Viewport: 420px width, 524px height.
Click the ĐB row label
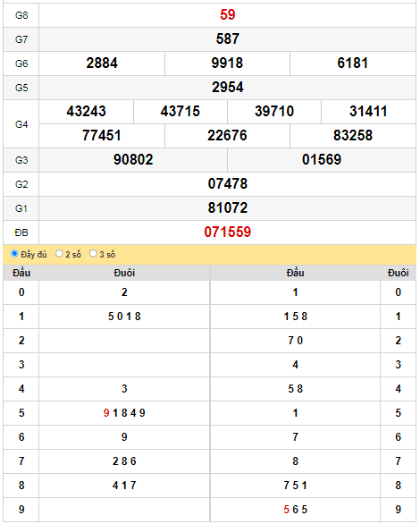pos(21,232)
